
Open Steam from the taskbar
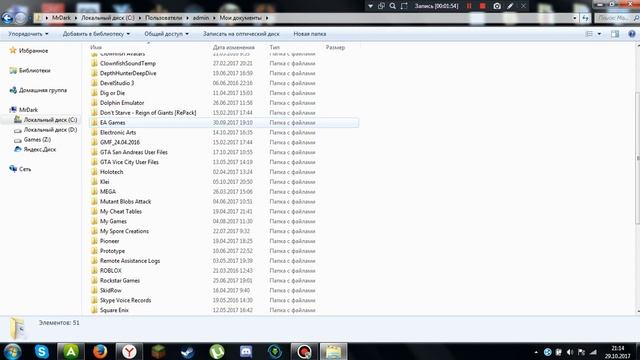[187, 351]
